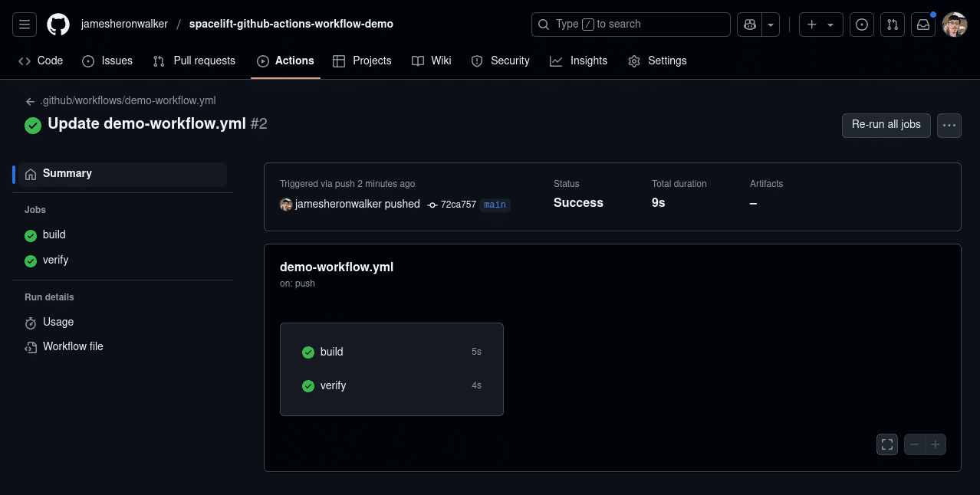Open the pull requests icon near notifications
The image size is (980, 495).
coord(892,24)
